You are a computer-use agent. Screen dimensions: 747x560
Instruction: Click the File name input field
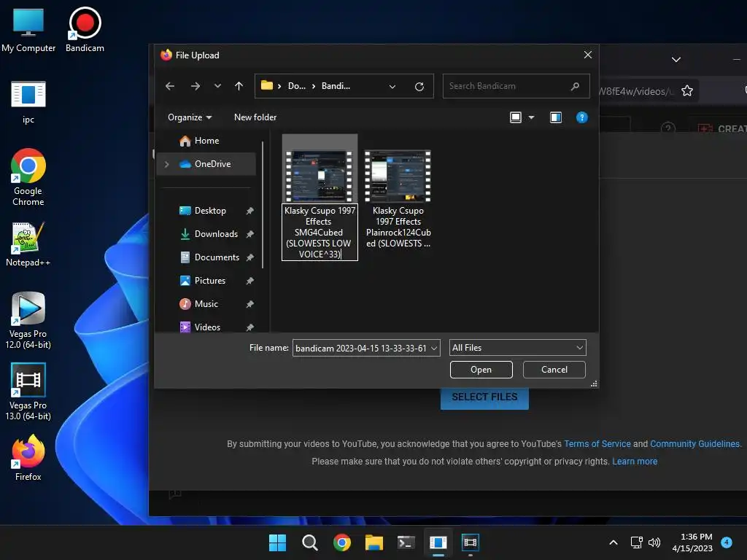pos(361,348)
